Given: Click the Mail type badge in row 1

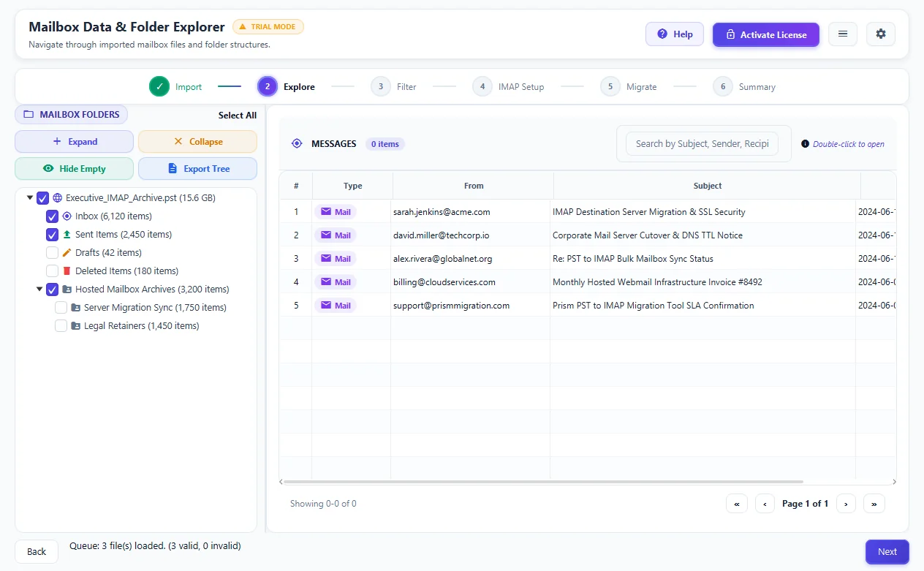Looking at the screenshot, I should [336, 212].
